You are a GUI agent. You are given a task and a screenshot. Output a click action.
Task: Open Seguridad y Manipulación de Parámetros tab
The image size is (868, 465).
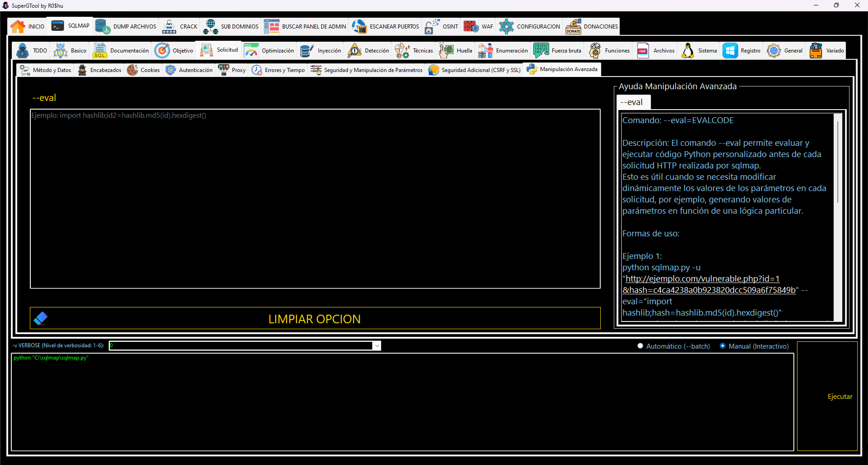(367, 70)
